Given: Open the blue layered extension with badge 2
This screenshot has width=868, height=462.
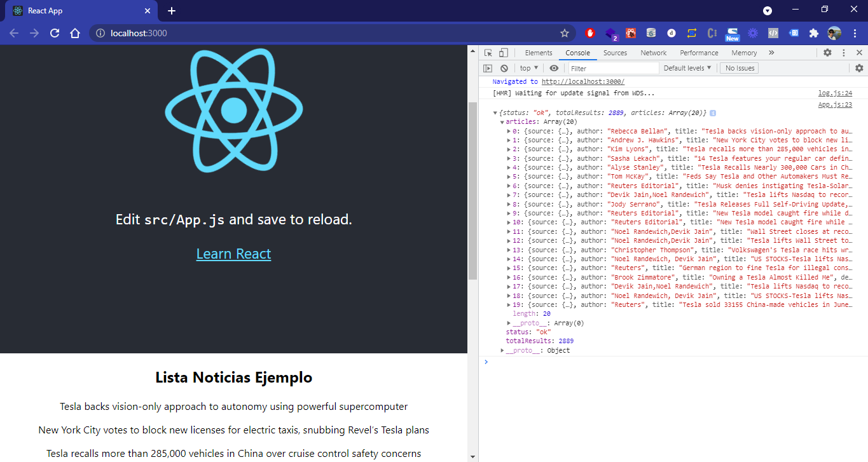Looking at the screenshot, I should point(610,34).
